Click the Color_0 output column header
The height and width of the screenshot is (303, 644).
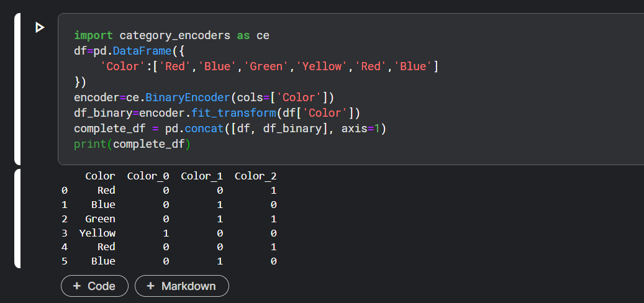pos(148,176)
